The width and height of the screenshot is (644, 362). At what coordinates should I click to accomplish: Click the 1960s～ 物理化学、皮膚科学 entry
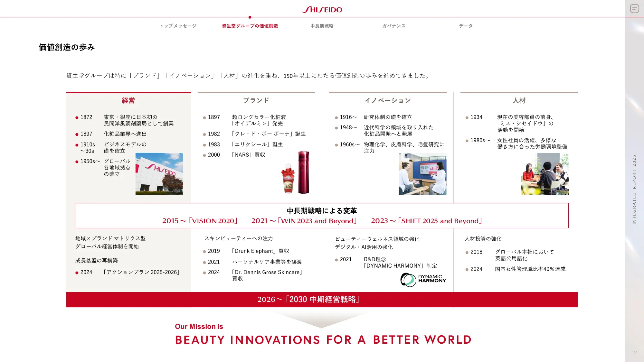pos(389,148)
